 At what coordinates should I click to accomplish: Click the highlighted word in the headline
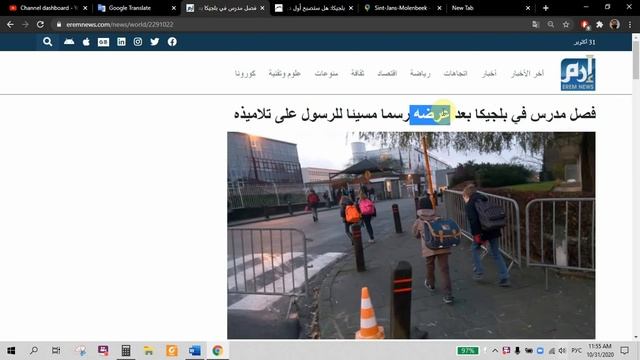tap(430, 115)
